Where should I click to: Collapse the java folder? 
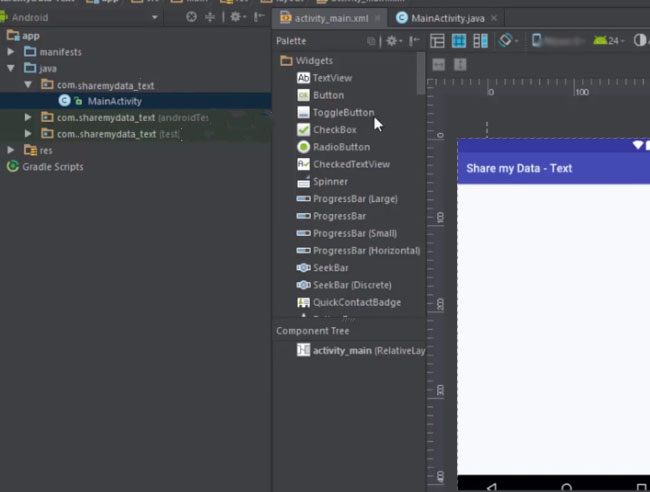click(x=12, y=68)
